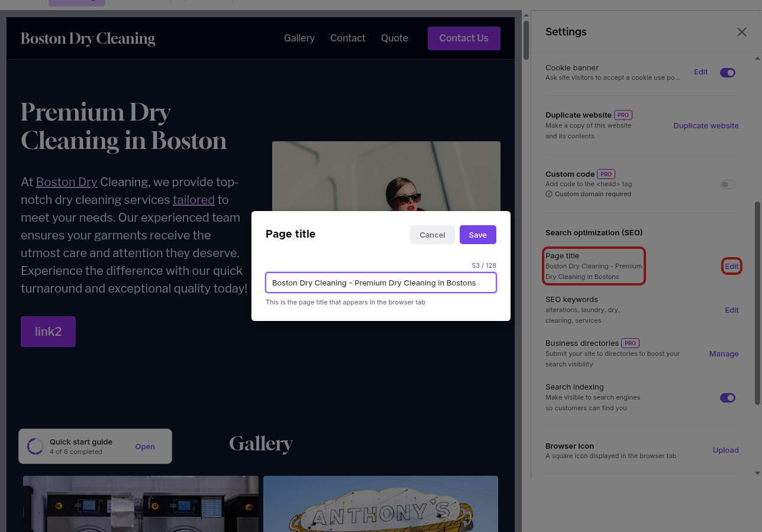
Task: Click the Duplicate website link
Action: click(x=706, y=125)
